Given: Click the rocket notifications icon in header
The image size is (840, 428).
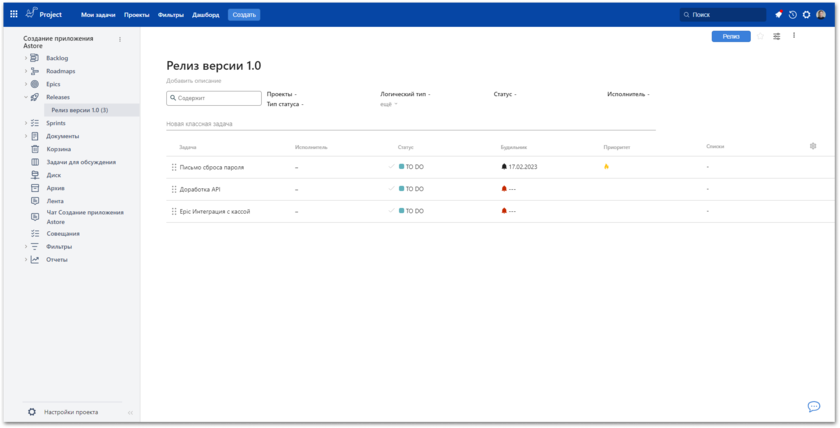Looking at the screenshot, I should click(x=778, y=15).
